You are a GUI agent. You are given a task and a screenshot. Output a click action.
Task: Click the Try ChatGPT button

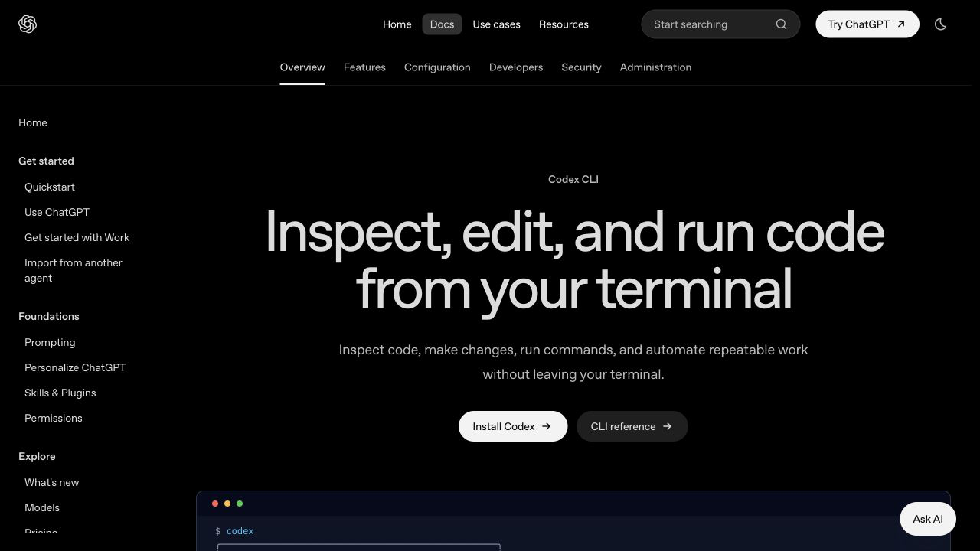(867, 24)
